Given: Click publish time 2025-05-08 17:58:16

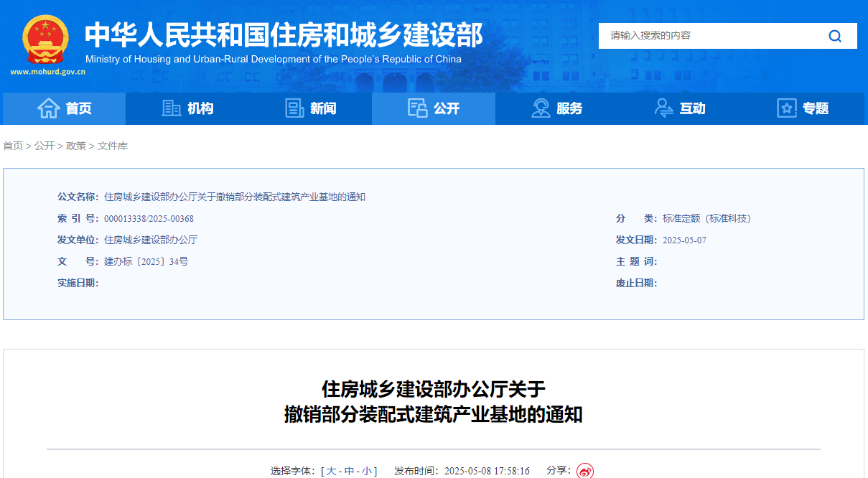Looking at the screenshot, I should click(x=487, y=472).
